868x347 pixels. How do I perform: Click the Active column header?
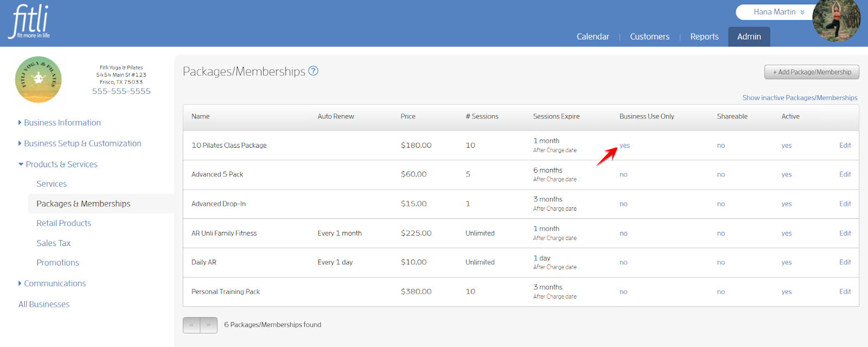point(790,116)
